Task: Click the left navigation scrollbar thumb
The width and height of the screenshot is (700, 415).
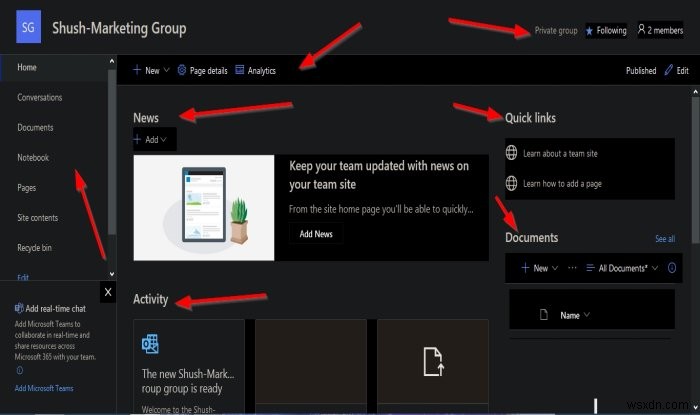Action: pyautogui.click(x=112, y=152)
